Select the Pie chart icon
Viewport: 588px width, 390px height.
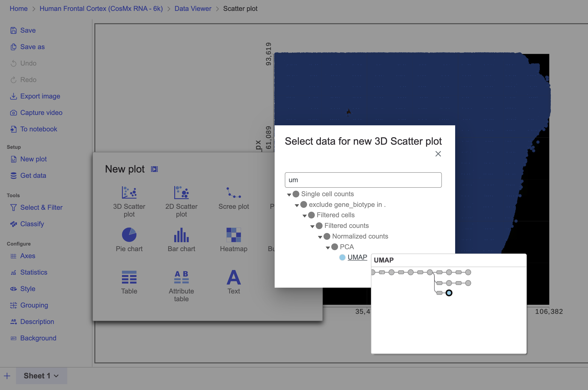(129, 235)
